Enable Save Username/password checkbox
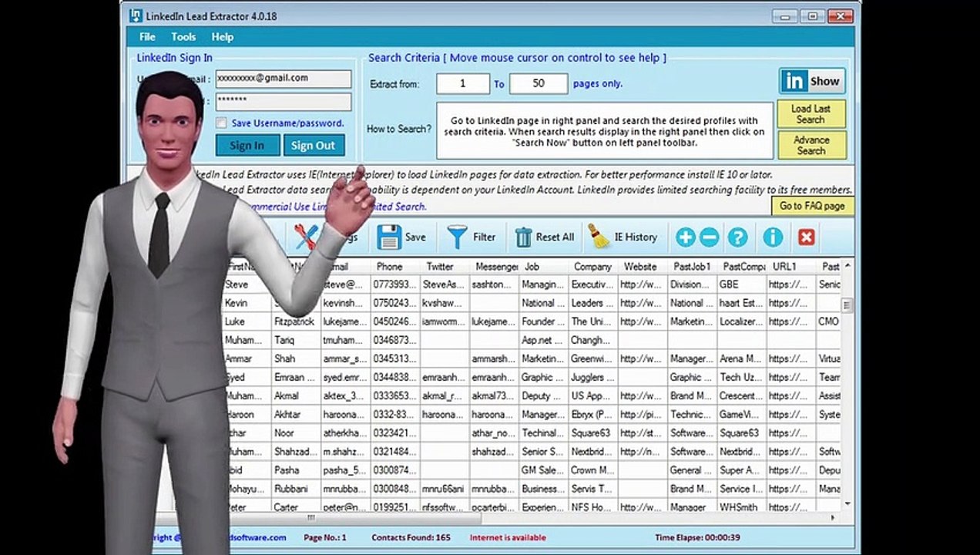Screen dimensions: 980x555 [222, 123]
